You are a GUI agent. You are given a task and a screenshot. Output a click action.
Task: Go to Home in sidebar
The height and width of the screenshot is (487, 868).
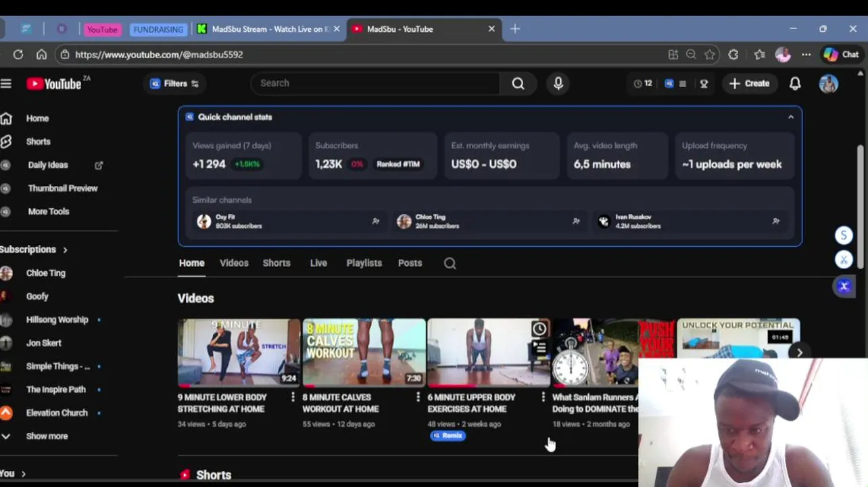pos(37,118)
